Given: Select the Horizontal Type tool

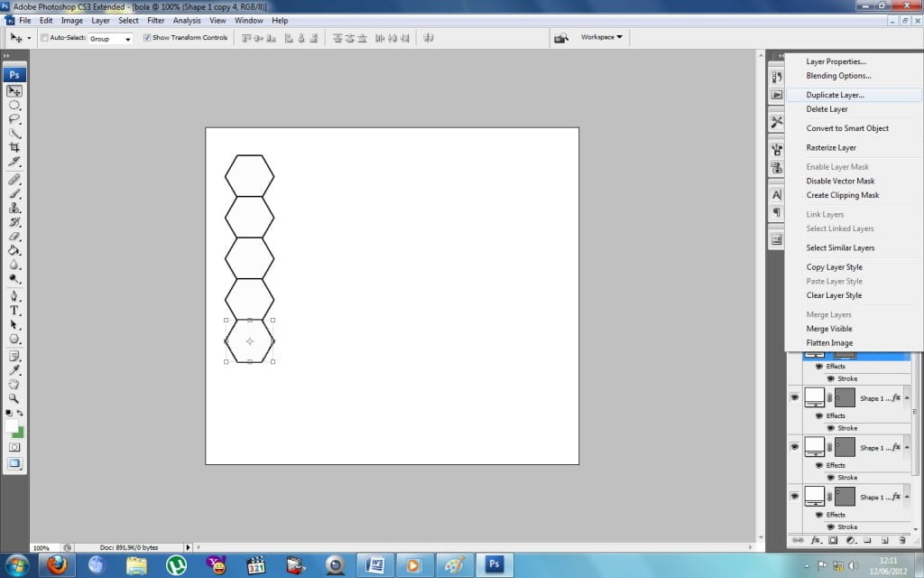Looking at the screenshot, I should tap(14, 310).
